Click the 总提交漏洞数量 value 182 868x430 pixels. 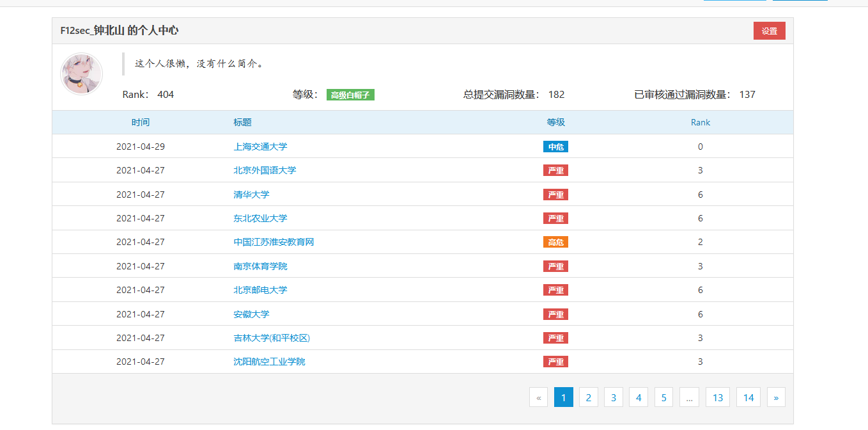[x=556, y=95]
